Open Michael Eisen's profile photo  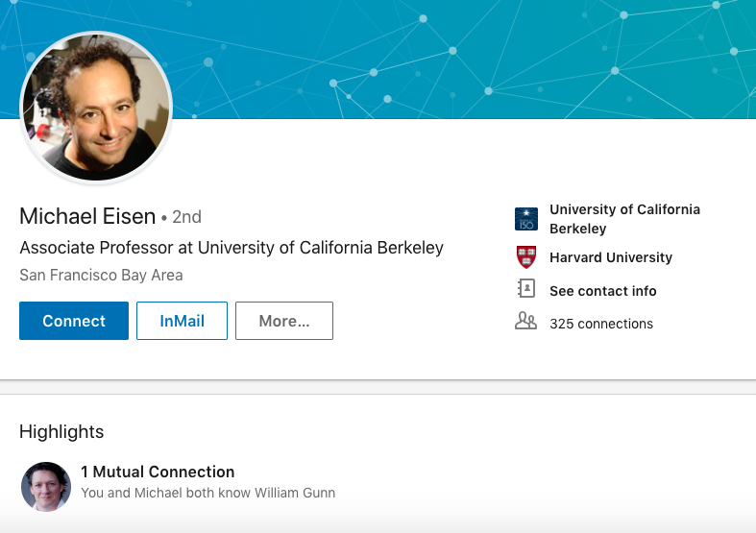pos(96,107)
